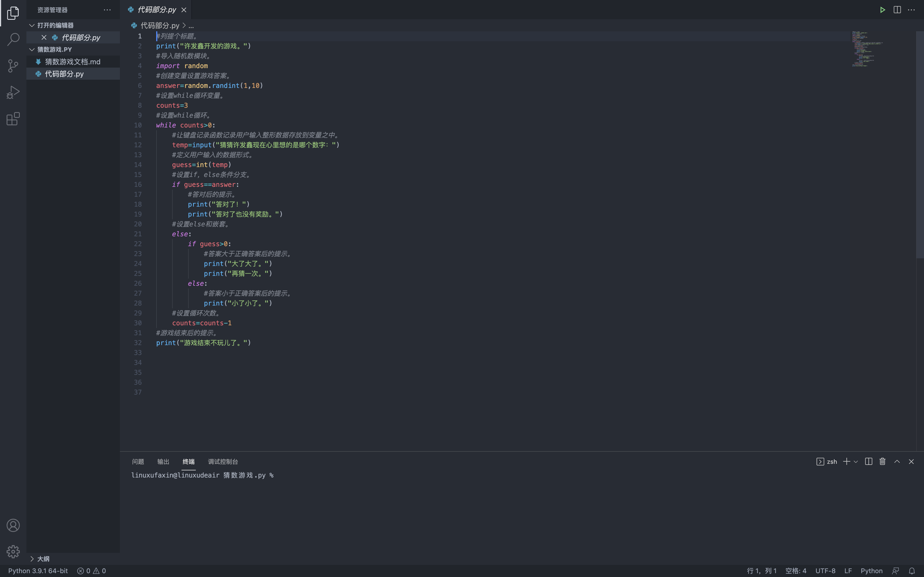
Task: Run the Python file with the play button
Action: (x=882, y=10)
